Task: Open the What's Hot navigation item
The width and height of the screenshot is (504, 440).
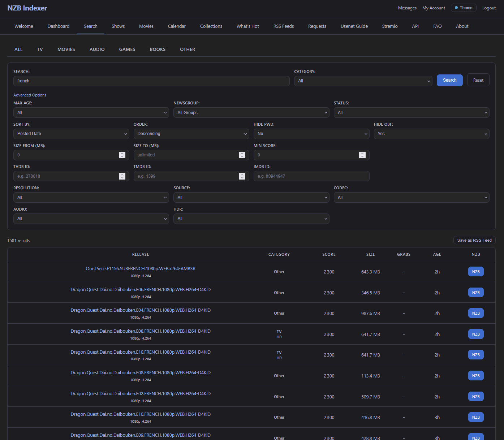Action: 247,26
